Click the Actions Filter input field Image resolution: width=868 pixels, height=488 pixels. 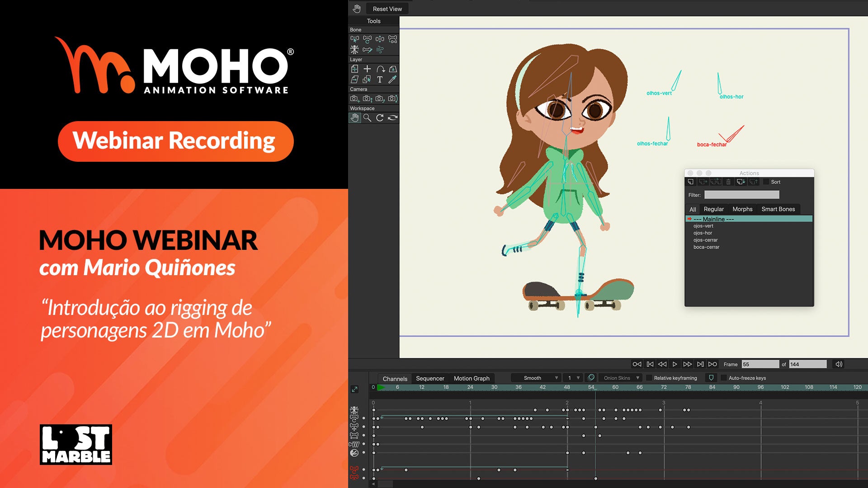pos(741,195)
